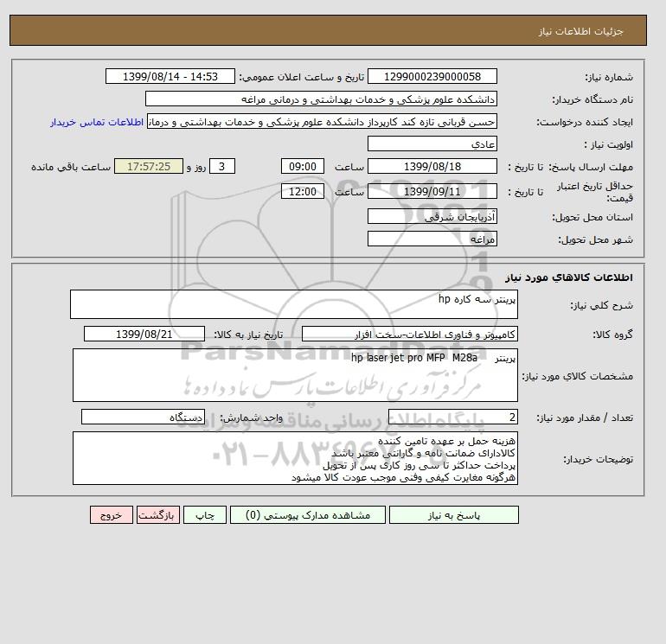Click the label 'تعداد / مقدار مورد نیاز:'
This screenshot has height=644, width=666.
[585, 418]
